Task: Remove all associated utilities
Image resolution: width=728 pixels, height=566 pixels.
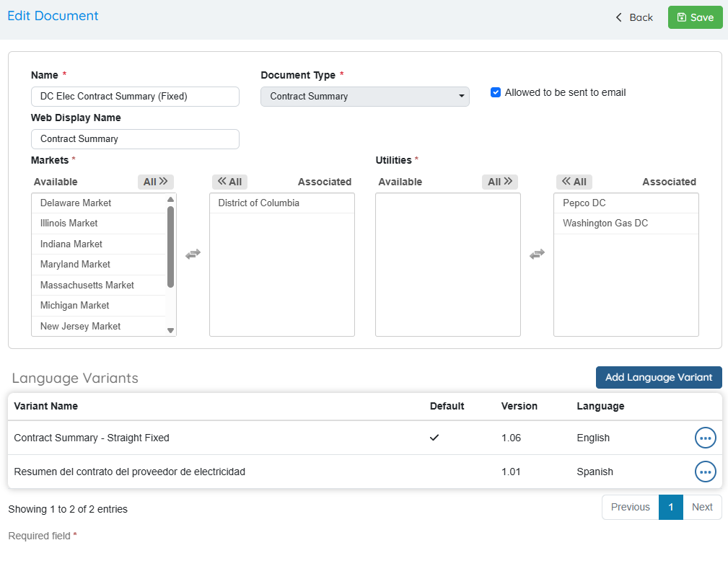Action: 574,182
